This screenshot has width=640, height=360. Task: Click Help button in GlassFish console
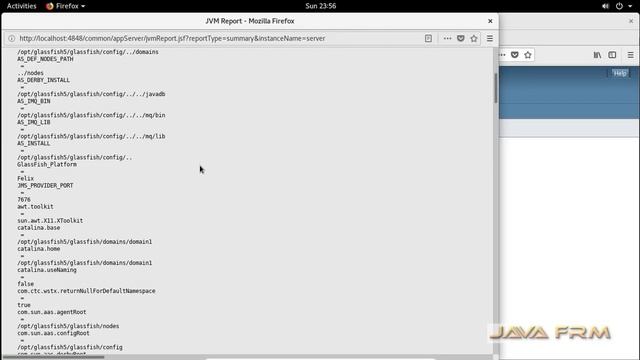[620, 73]
